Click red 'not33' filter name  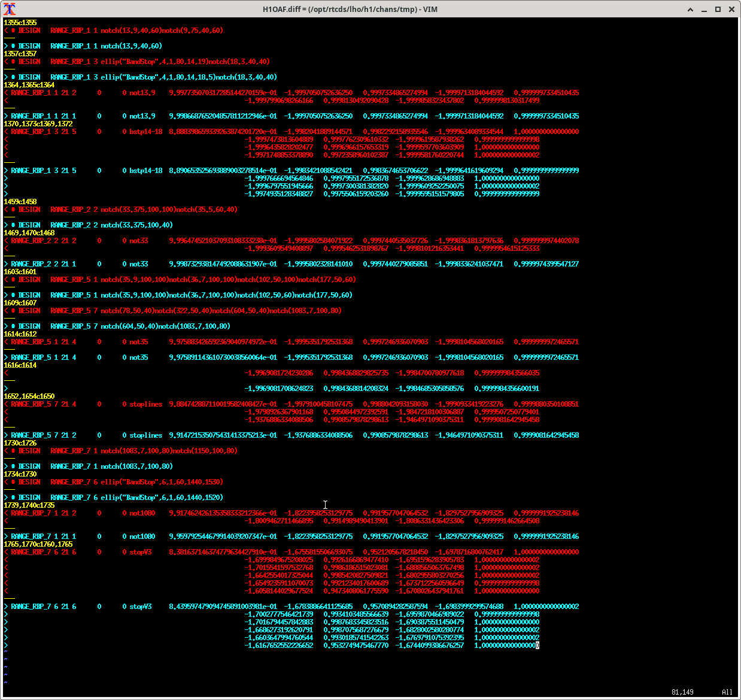[139, 241]
